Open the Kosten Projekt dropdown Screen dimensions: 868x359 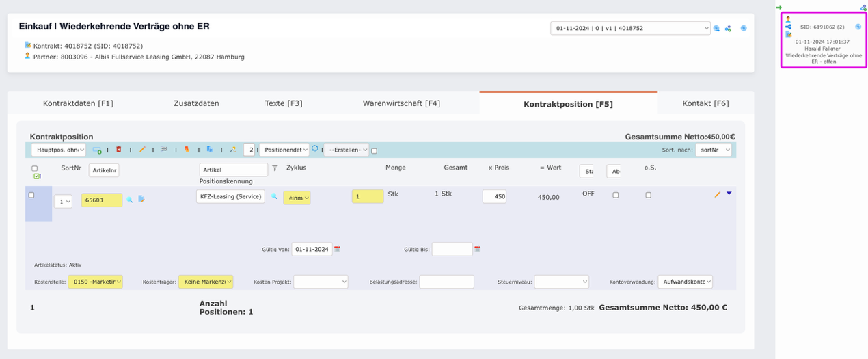[321, 282]
